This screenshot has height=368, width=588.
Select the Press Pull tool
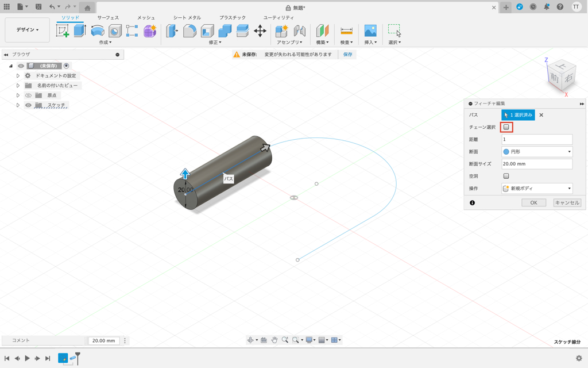pos(172,31)
